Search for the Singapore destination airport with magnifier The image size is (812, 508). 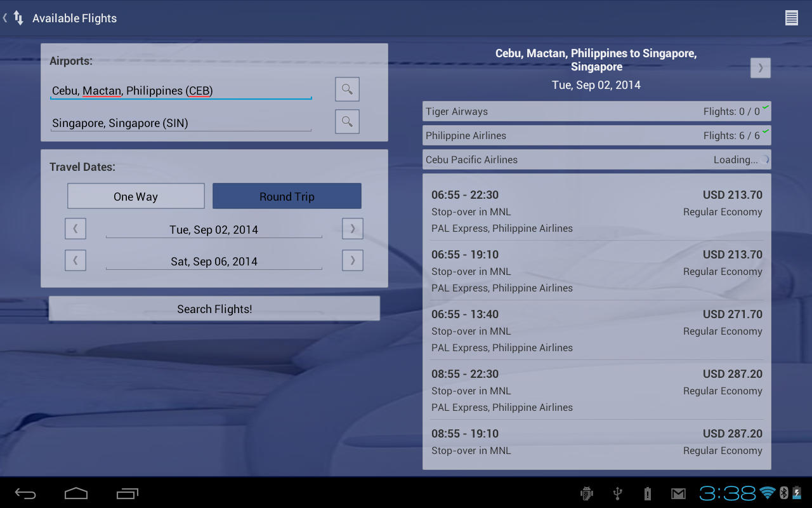point(347,121)
